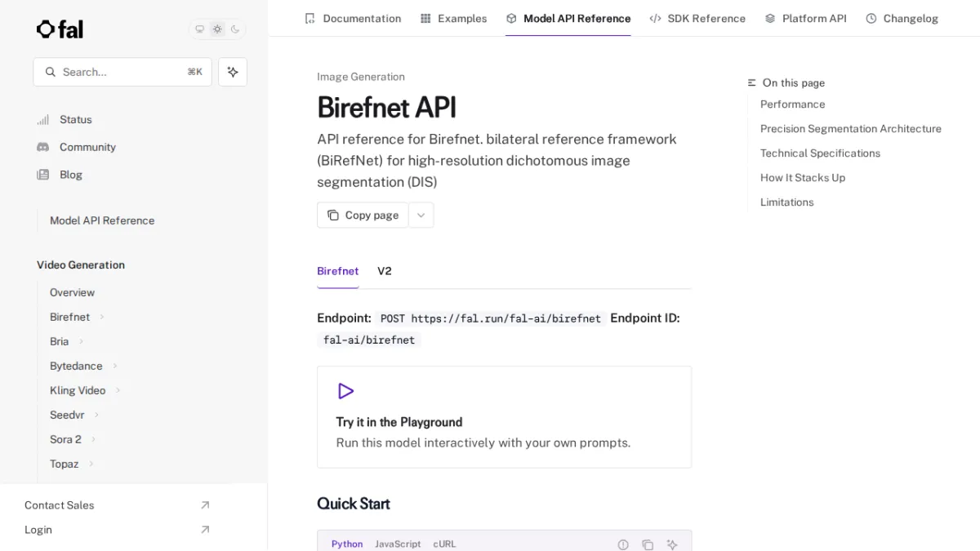Select the JavaScript code tab
This screenshot has width=980, height=551.
398,544
